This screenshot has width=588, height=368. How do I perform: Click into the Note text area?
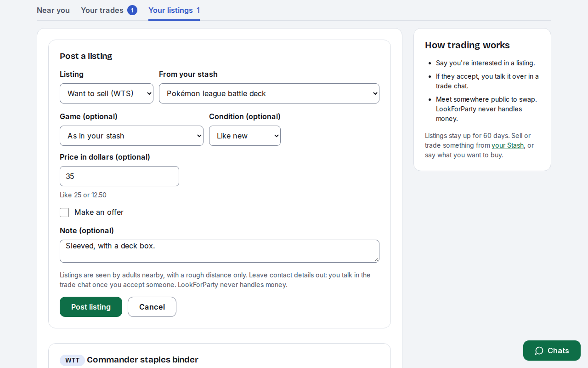coord(220,251)
